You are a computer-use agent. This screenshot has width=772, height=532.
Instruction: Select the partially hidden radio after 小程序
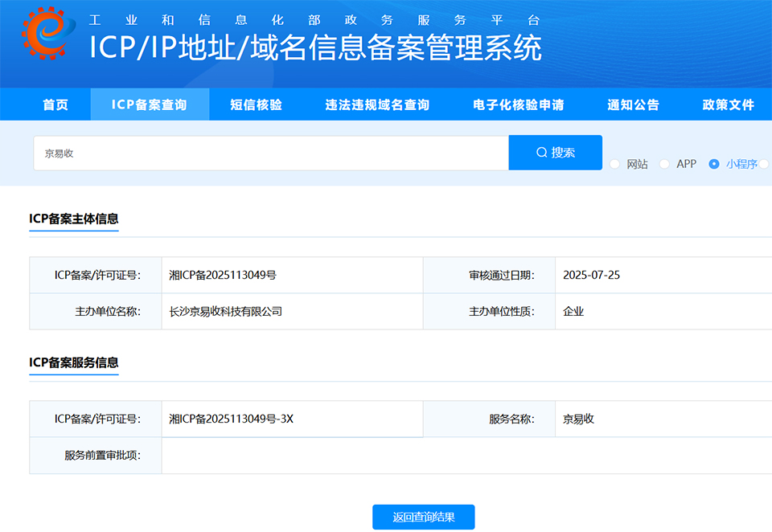click(764, 164)
